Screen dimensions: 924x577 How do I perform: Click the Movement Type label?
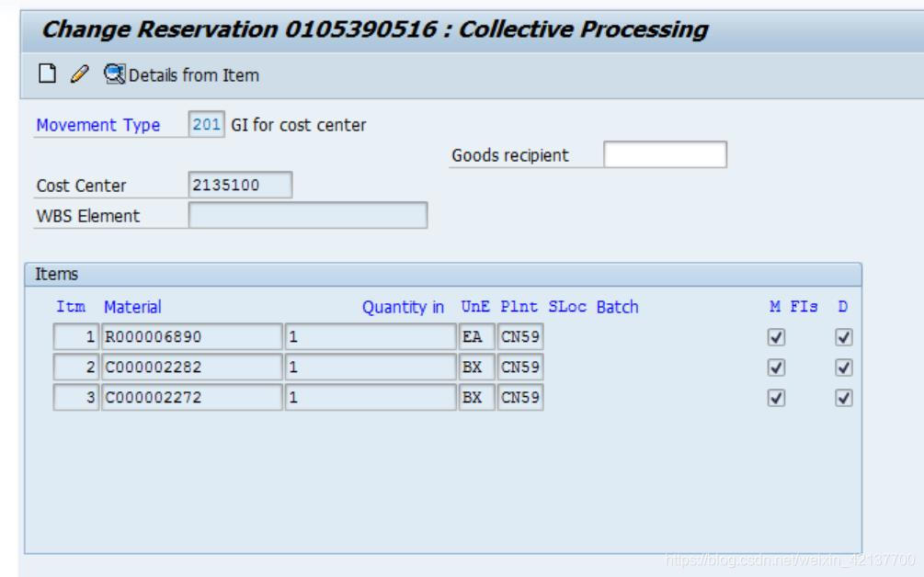coord(97,125)
